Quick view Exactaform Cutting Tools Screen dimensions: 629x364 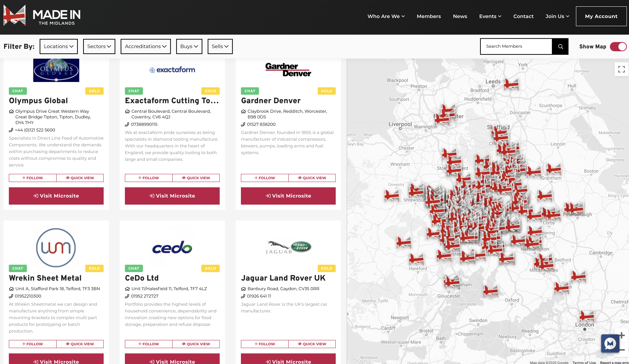[x=196, y=178]
